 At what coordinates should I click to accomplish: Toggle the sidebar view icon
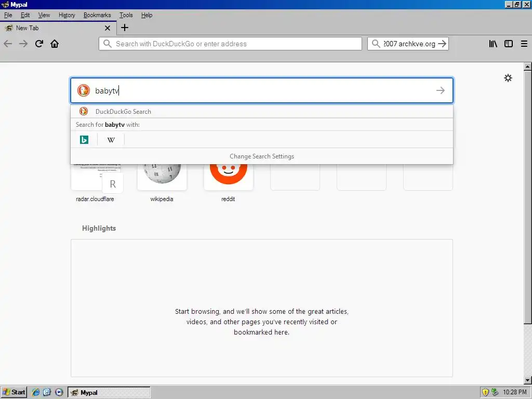pyautogui.click(x=509, y=44)
